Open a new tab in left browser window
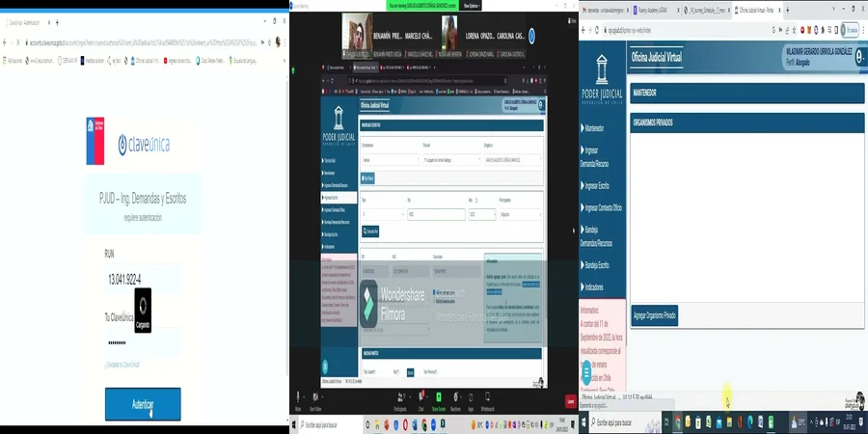The height and width of the screenshot is (434, 868). click(x=58, y=22)
